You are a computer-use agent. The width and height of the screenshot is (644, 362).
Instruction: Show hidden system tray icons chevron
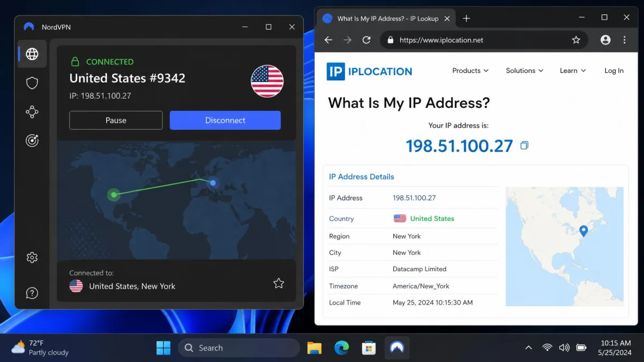click(x=529, y=348)
